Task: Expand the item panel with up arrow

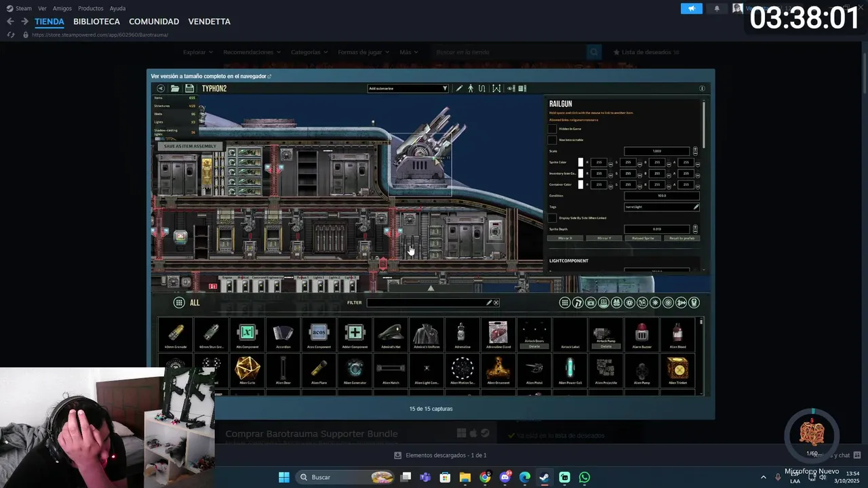Action: coord(431,288)
